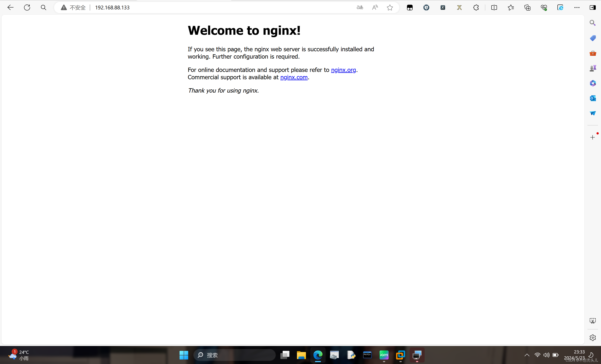Start Read aloud for the page
601x364 pixels.
point(375,7)
